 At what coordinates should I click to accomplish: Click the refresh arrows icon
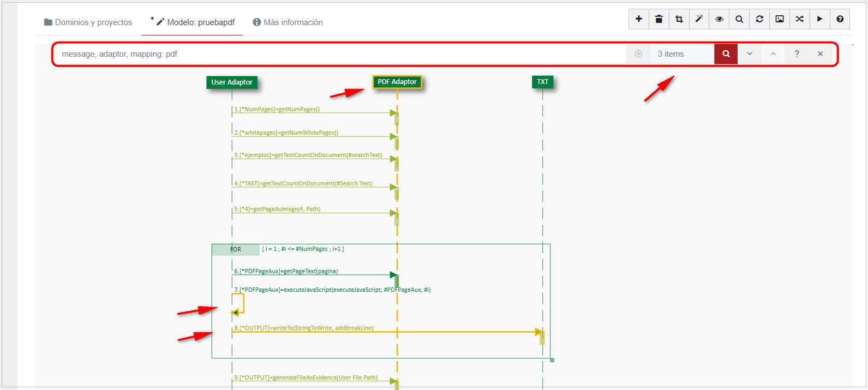coord(759,19)
